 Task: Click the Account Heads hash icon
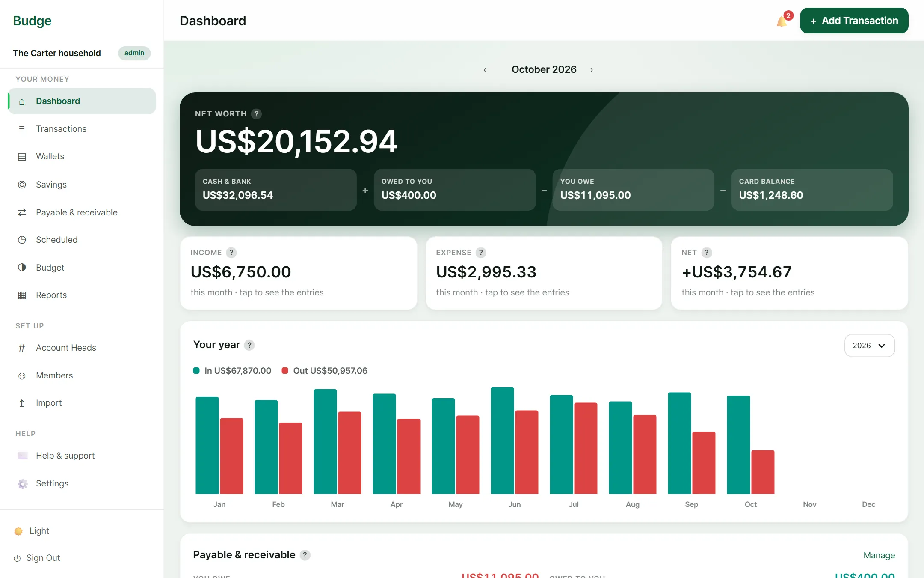tap(22, 348)
